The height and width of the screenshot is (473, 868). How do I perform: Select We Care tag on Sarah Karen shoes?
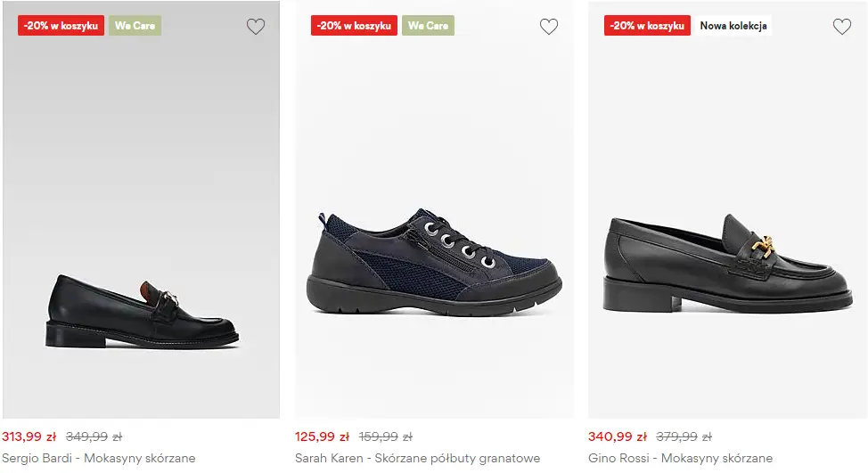tap(428, 26)
